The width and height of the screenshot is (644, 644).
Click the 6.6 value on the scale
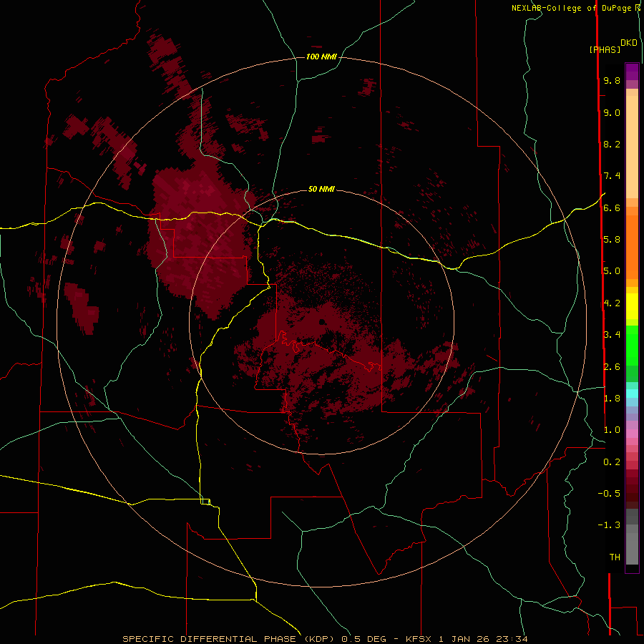(612, 208)
